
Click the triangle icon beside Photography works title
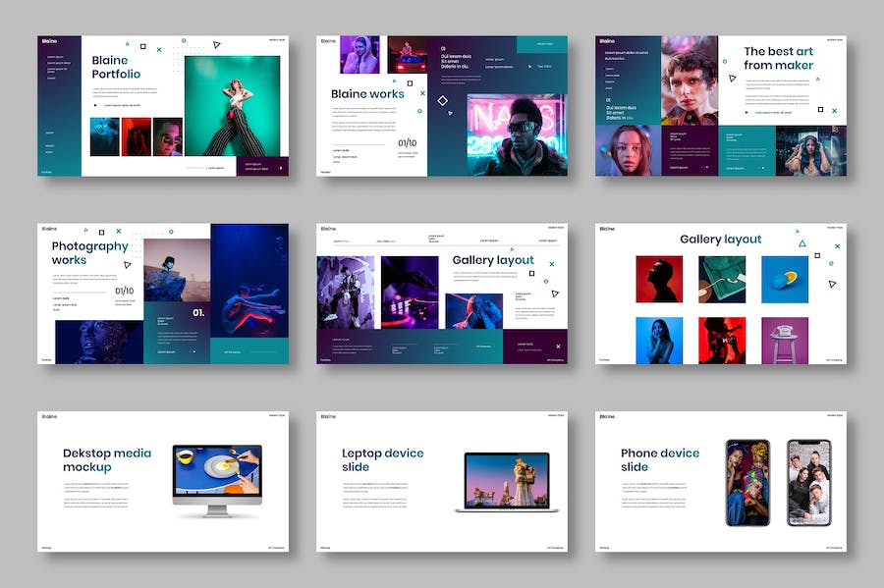[126, 263]
